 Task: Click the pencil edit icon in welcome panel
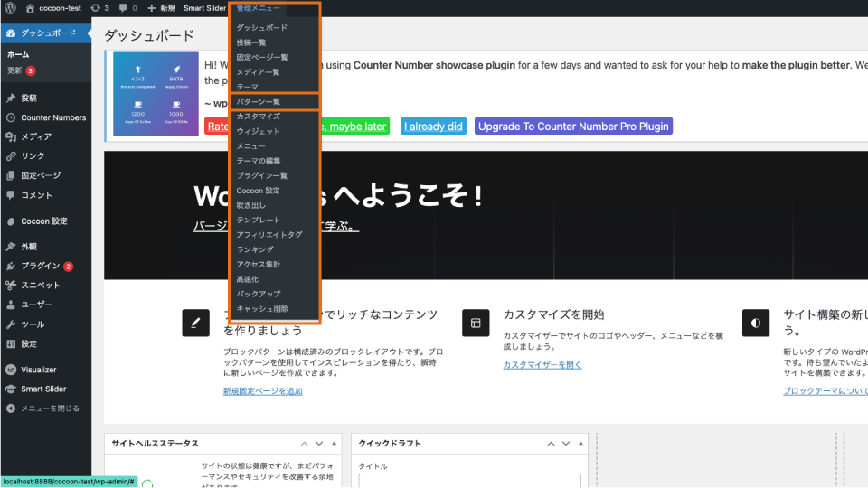coord(195,324)
